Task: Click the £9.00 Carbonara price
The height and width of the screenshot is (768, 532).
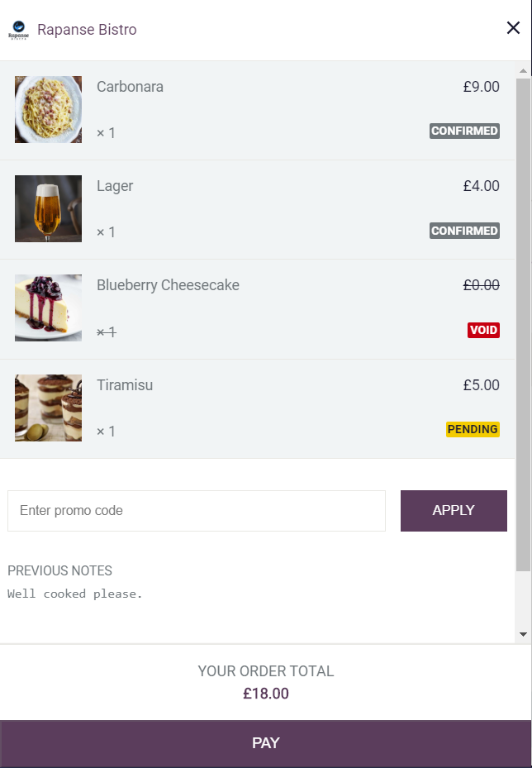Action: pyautogui.click(x=482, y=86)
